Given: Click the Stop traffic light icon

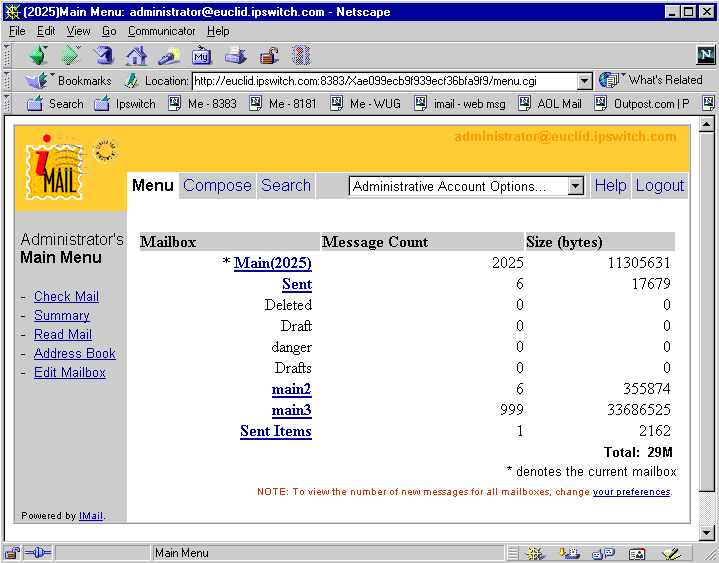Looking at the screenshot, I should pos(301,55).
